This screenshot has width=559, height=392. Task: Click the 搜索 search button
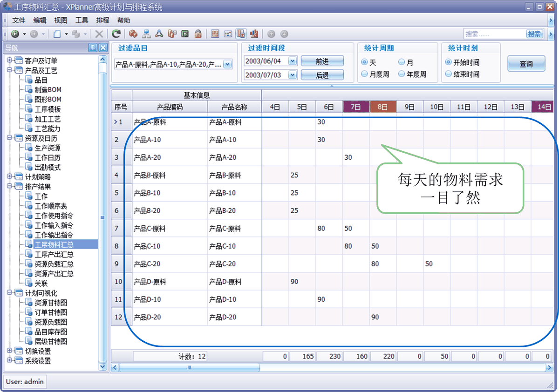(x=535, y=34)
